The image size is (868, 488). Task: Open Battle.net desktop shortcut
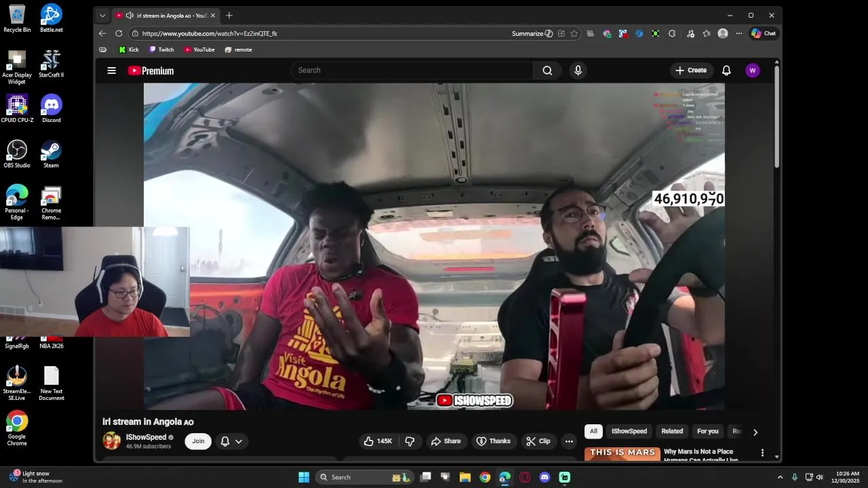52,18
